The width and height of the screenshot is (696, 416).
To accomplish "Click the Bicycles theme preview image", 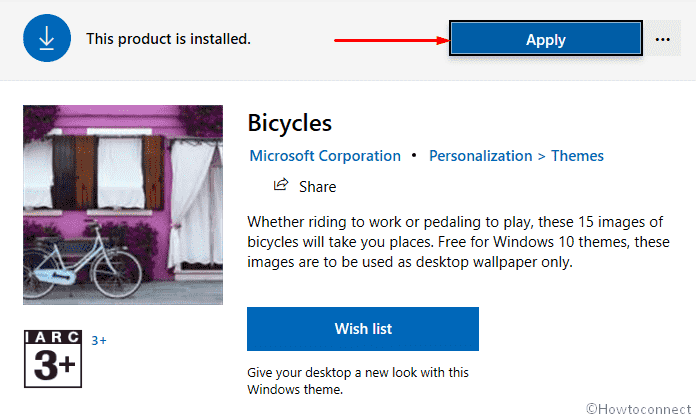I will coord(123,205).
